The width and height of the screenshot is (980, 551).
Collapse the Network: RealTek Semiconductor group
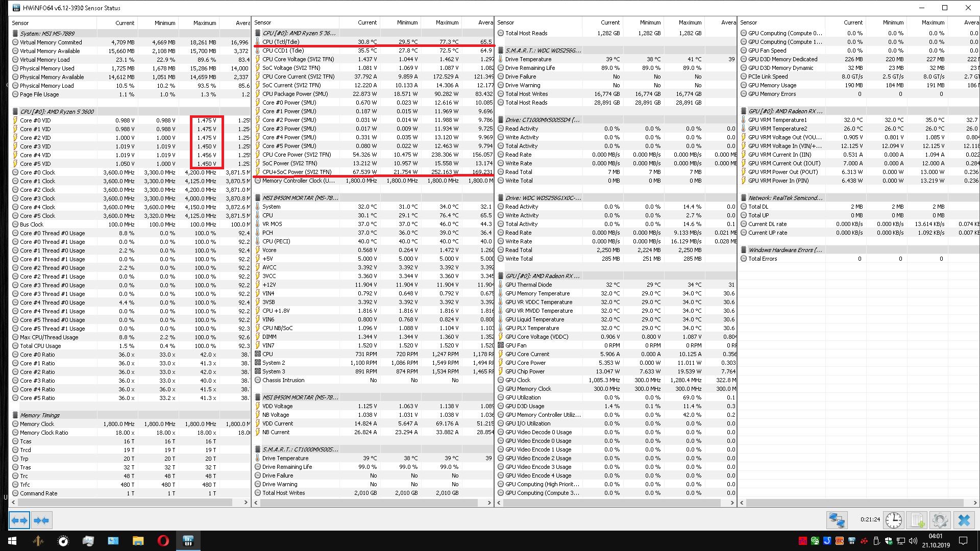click(785, 198)
